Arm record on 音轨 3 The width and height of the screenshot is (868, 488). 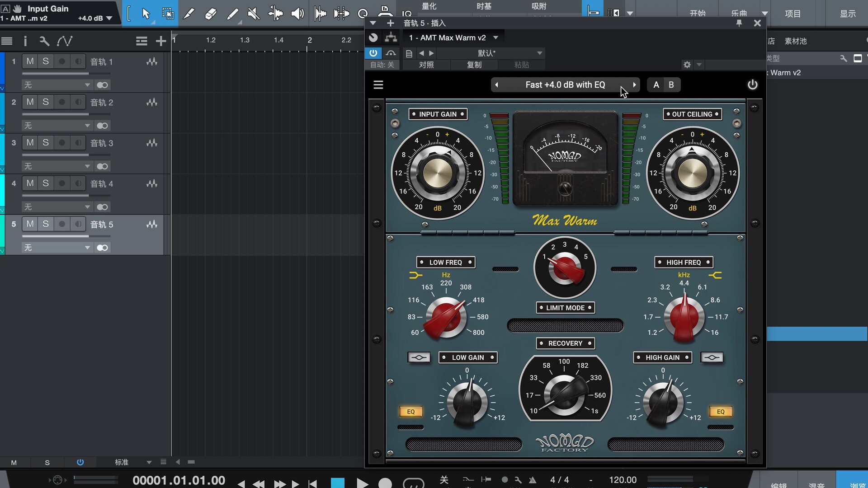pyautogui.click(x=62, y=143)
